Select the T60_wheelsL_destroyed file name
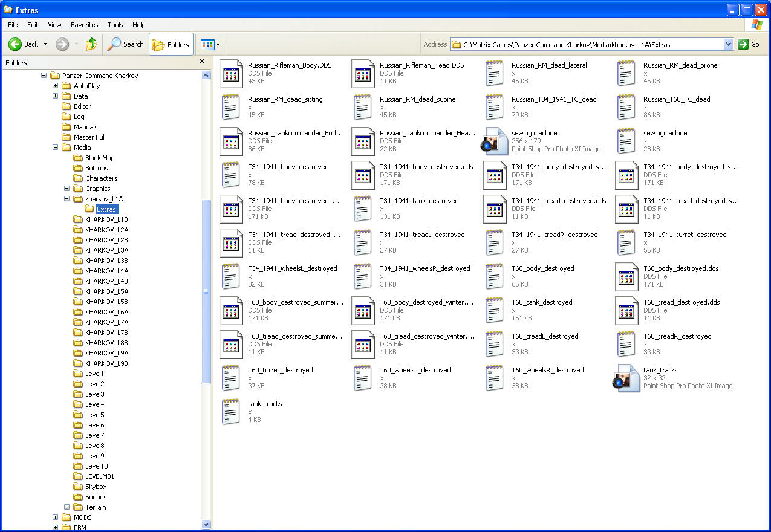Viewport: 771px width, 532px height. click(x=415, y=370)
